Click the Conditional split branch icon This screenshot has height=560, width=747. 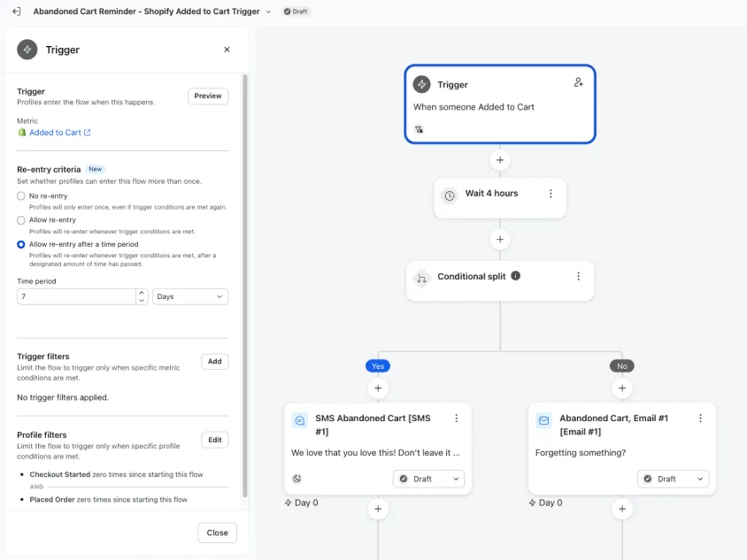point(421,278)
